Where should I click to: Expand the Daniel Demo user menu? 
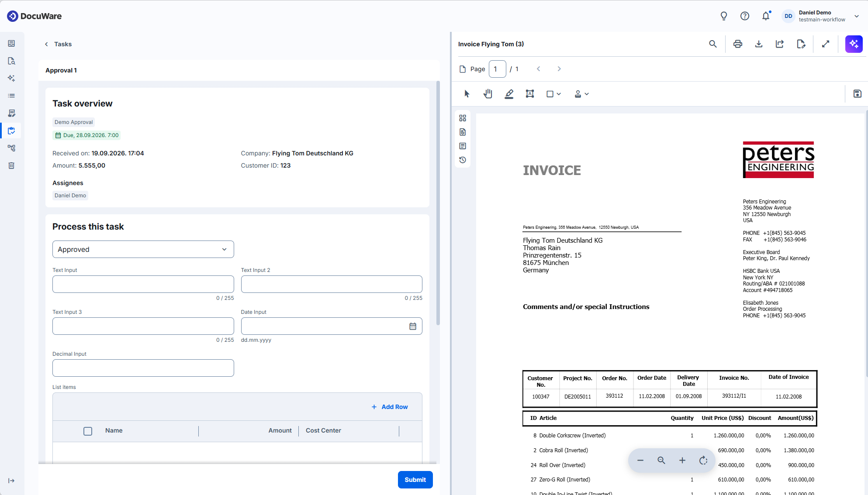pyautogui.click(x=857, y=16)
